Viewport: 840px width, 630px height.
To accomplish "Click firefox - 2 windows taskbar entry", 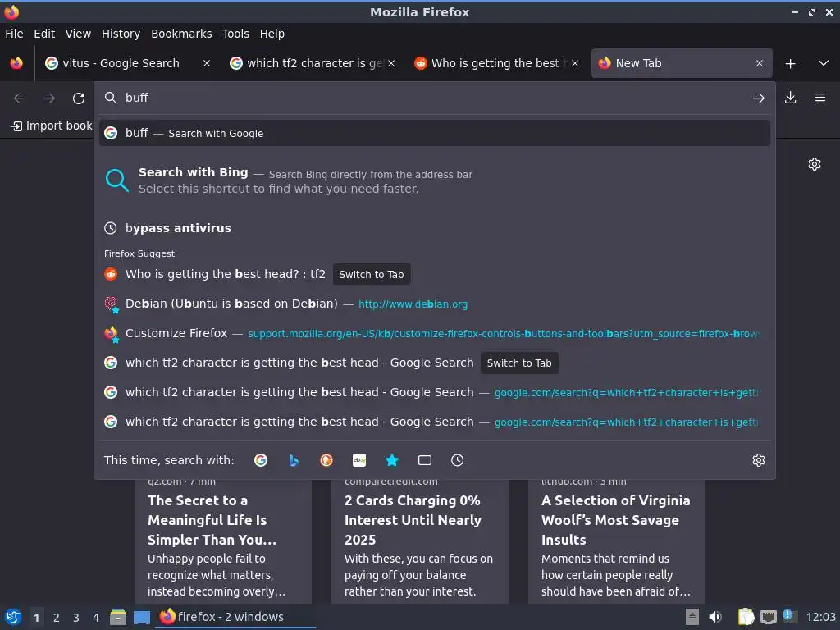I will click(235, 617).
